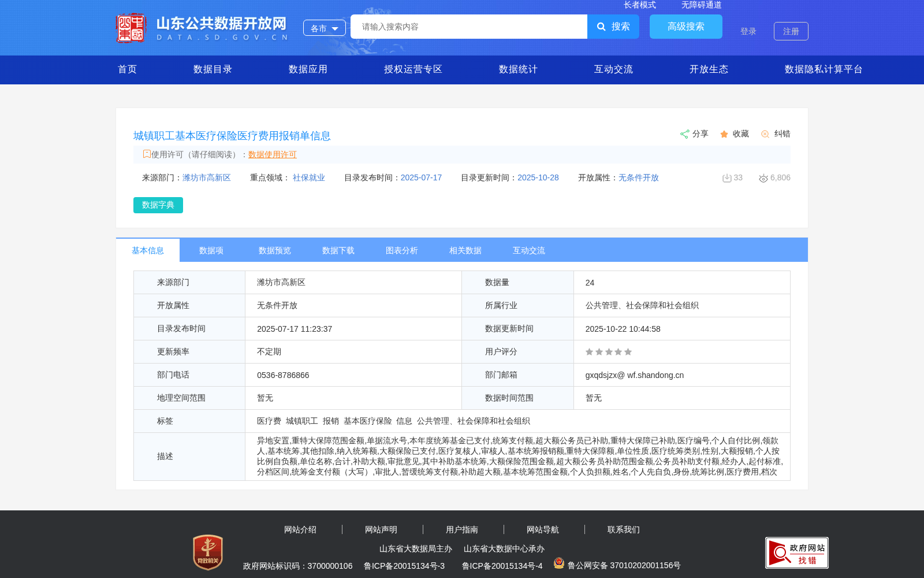924x578 pixels.
Task: Click the 基本医疗保险 tag
Action: [x=368, y=421]
